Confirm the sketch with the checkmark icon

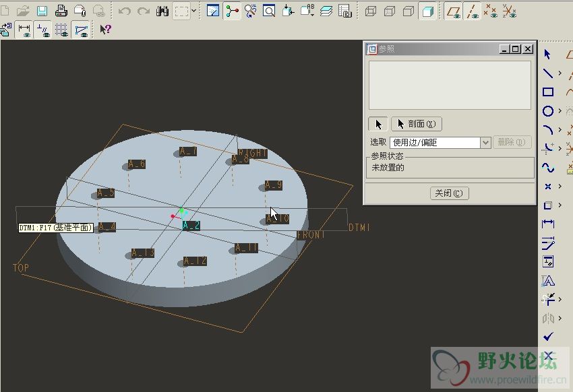tap(548, 337)
